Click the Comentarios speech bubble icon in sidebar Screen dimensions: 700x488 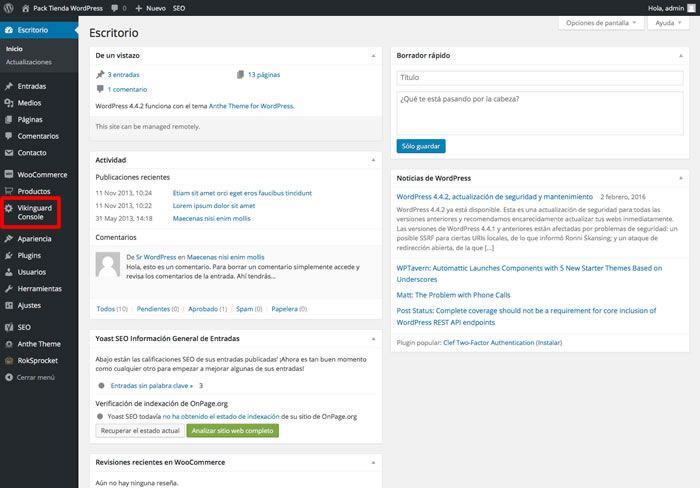tap(8, 136)
